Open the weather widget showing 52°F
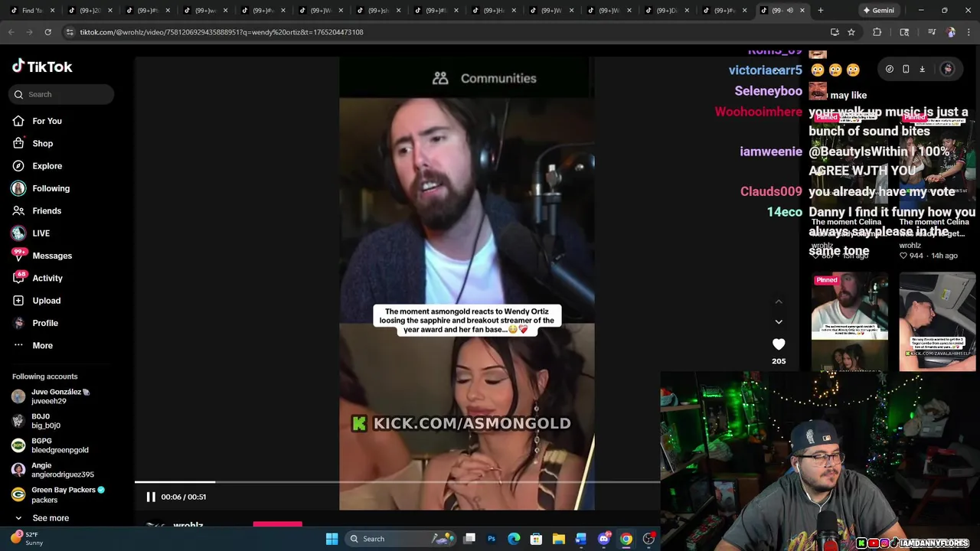The height and width of the screenshot is (551, 980). 26,539
